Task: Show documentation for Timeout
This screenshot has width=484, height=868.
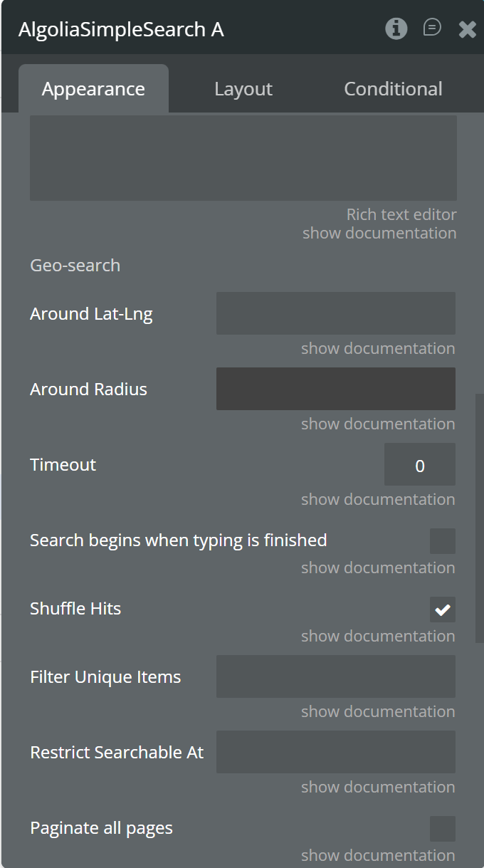Action: point(377,499)
